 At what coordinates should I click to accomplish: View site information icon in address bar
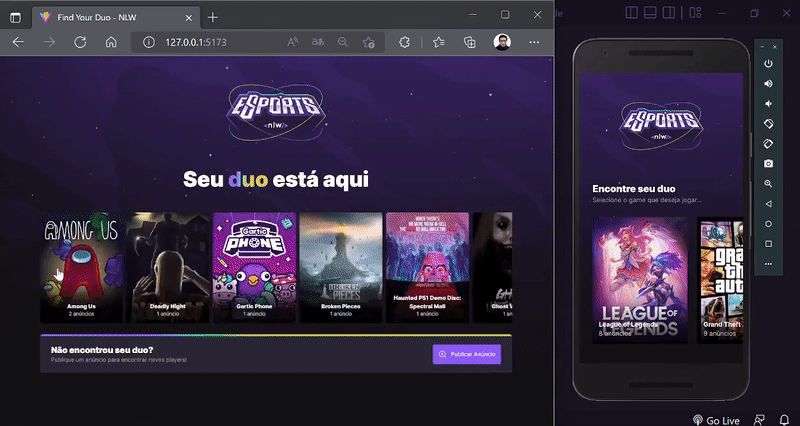coord(148,42)
